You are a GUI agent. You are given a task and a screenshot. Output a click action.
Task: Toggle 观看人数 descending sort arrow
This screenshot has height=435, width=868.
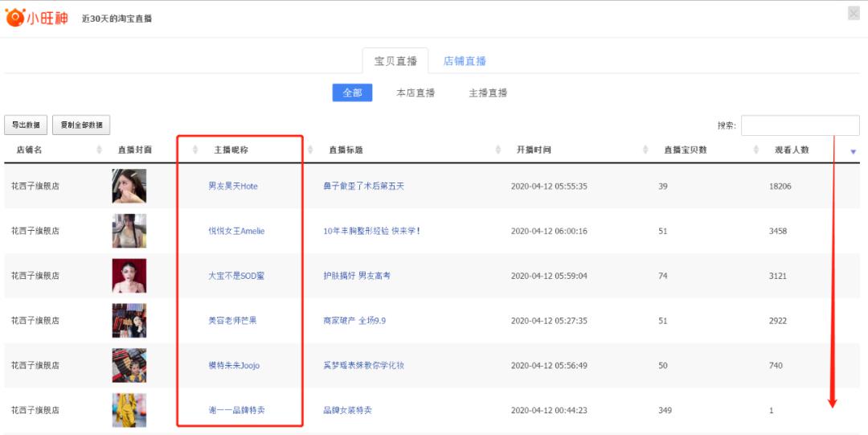853,151
